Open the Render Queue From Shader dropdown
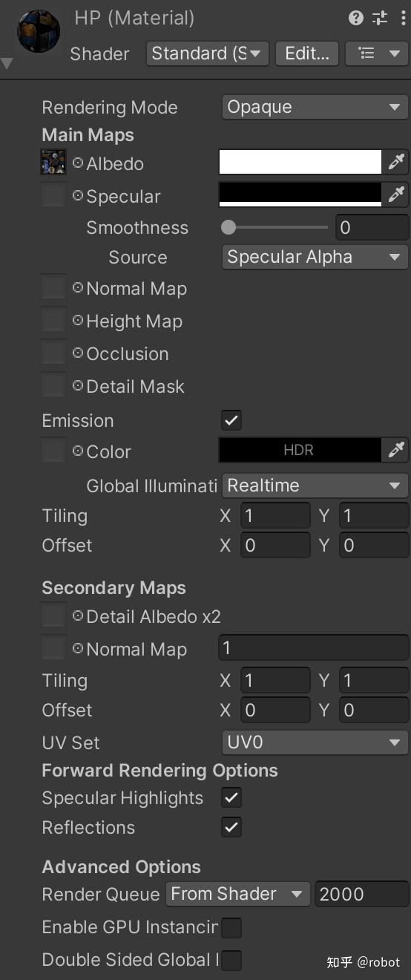 237,894
